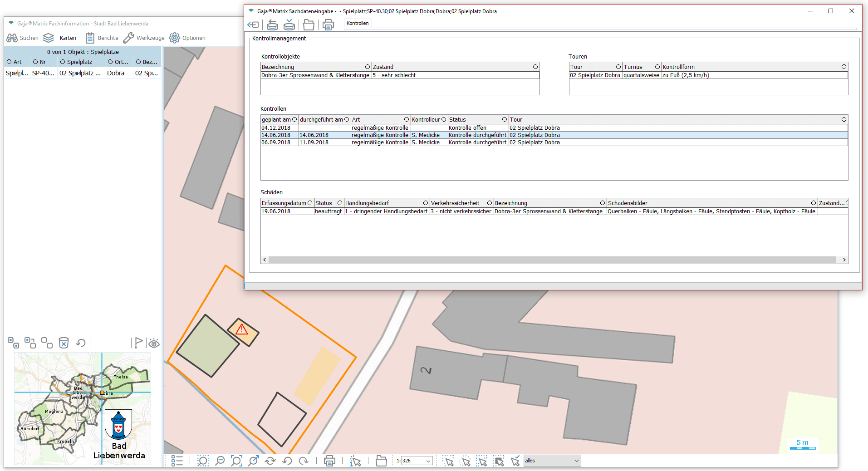Toggle the eye visibility icon in left panel

[154, 343]
